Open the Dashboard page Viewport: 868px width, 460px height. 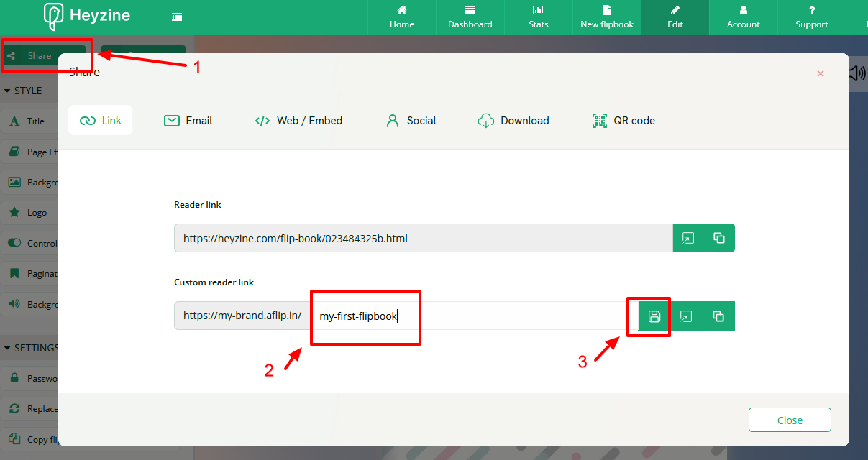(x=470, y=17)
